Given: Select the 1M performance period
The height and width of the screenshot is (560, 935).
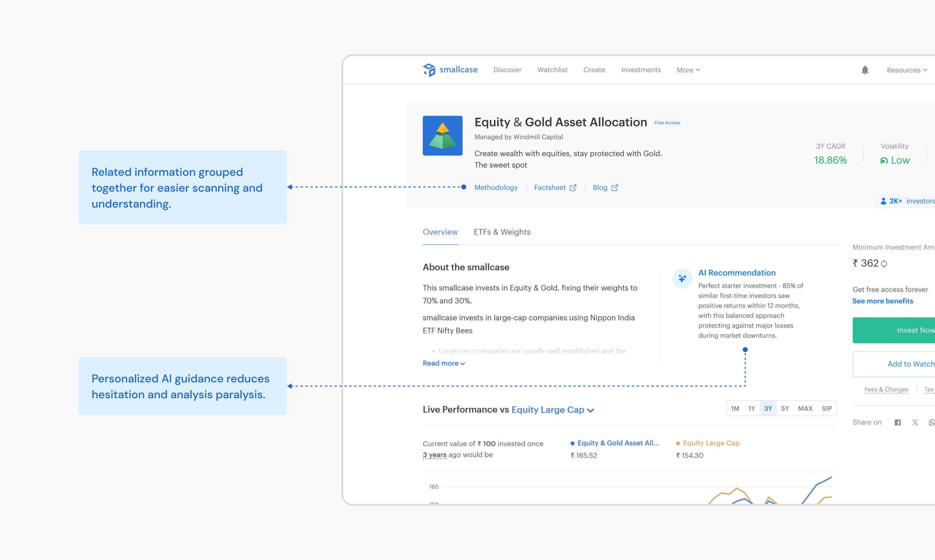Looking at the screenshot, I should coord(735,409).
